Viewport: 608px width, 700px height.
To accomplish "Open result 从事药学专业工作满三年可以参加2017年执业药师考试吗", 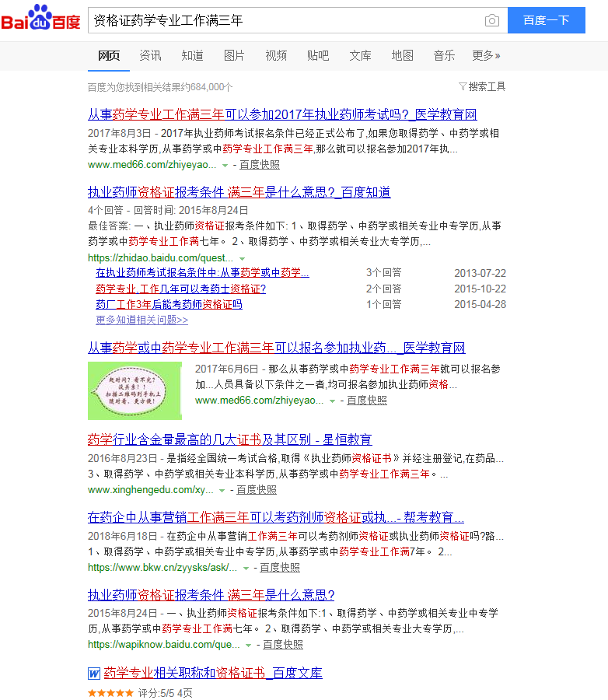I will coord(282,115).
